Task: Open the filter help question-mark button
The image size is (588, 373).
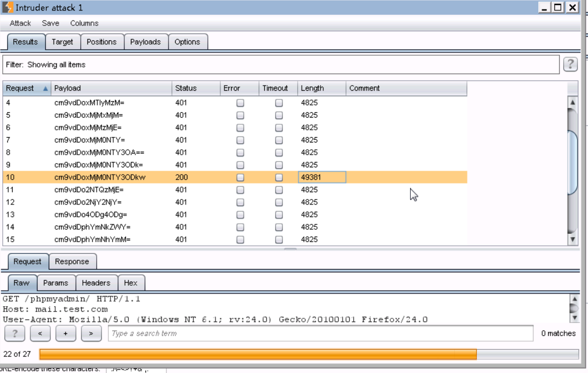Action: (x=570, y=64)
